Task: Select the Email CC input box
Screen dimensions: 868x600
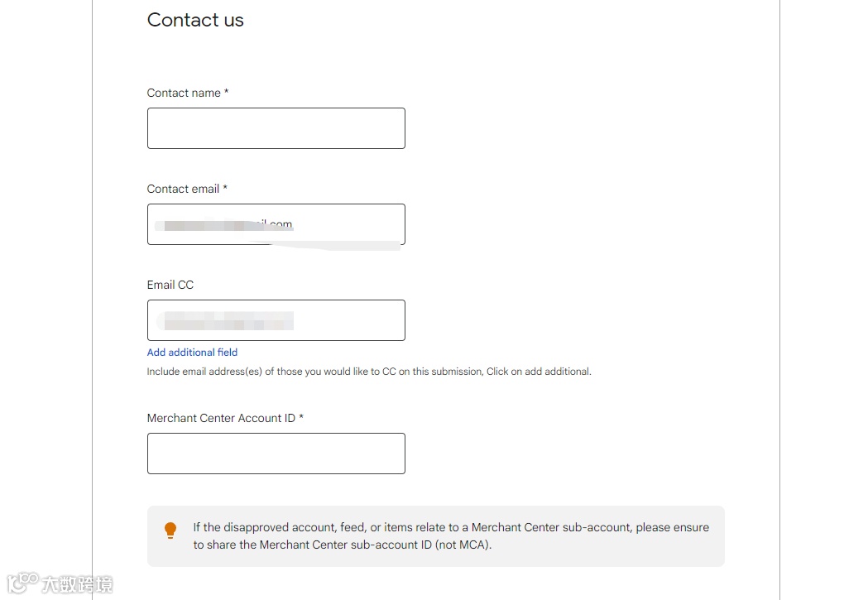Action: tap(276, 320)
